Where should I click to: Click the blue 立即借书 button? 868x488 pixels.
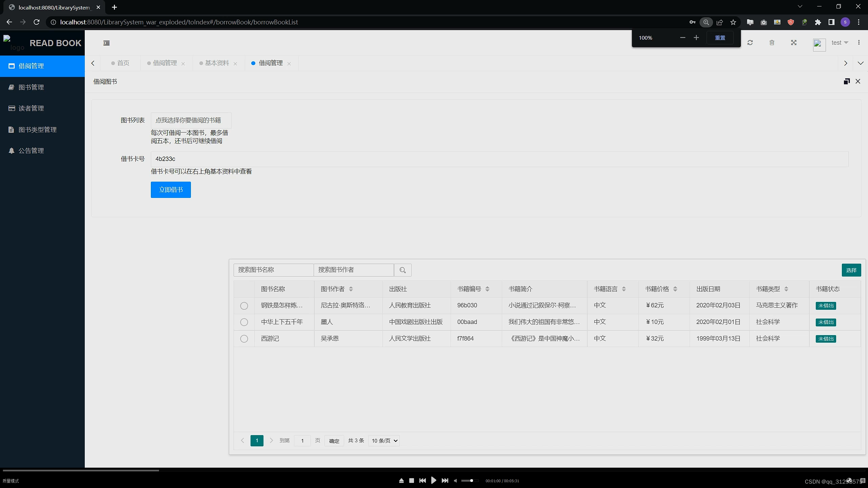point(171,190)
